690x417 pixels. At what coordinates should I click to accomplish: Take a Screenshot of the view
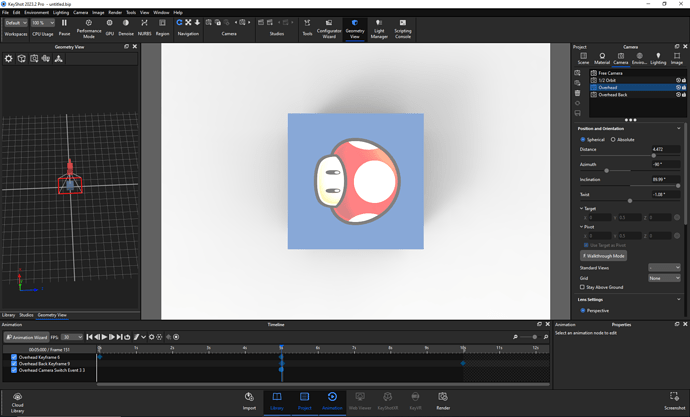[674, 401]
